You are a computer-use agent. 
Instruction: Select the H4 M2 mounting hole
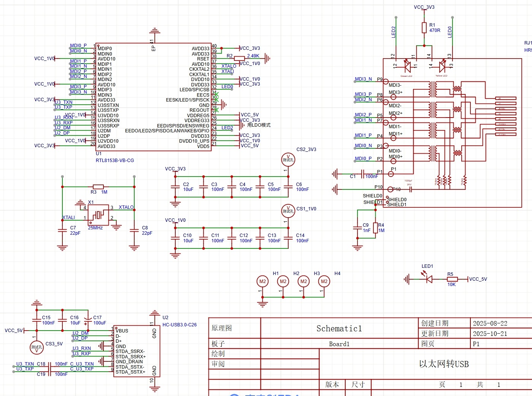pos(324,281)
